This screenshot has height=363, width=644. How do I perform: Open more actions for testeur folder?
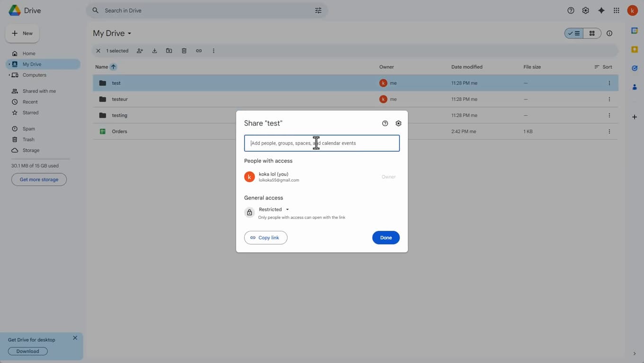(x=609, y=99)
